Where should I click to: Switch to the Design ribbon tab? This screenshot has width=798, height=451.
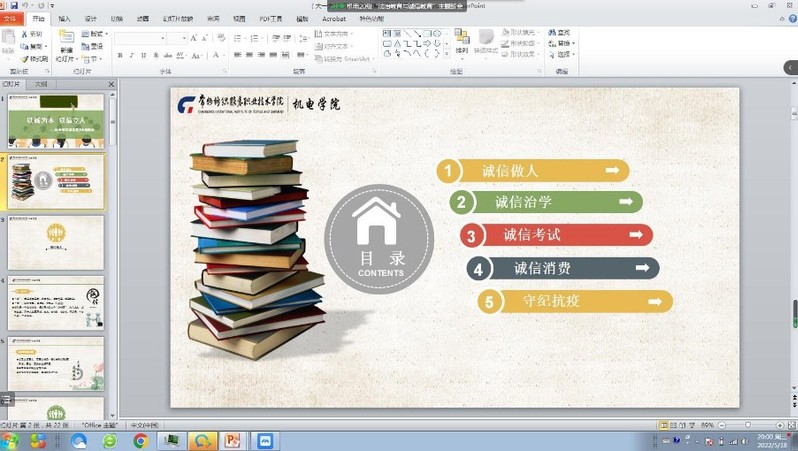click(x=91, y=19)
